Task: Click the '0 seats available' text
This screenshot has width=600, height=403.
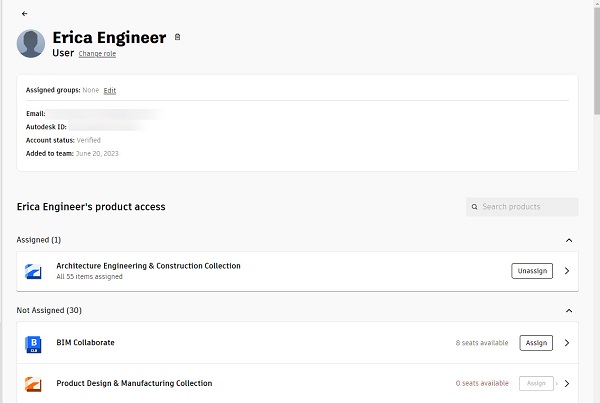Action: point(482,383)
